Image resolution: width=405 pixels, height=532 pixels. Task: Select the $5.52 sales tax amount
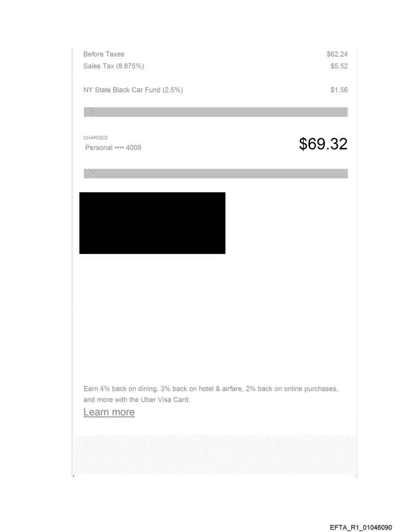click(x=339, y=66)
